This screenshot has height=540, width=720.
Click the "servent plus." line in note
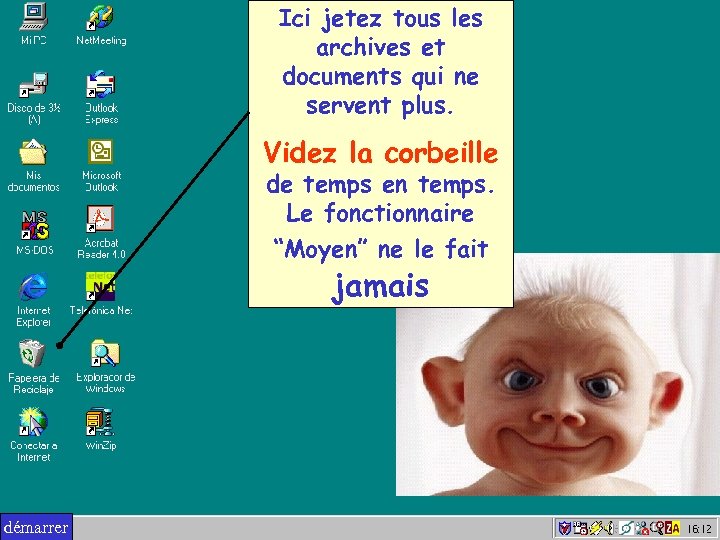pos(380,105)
